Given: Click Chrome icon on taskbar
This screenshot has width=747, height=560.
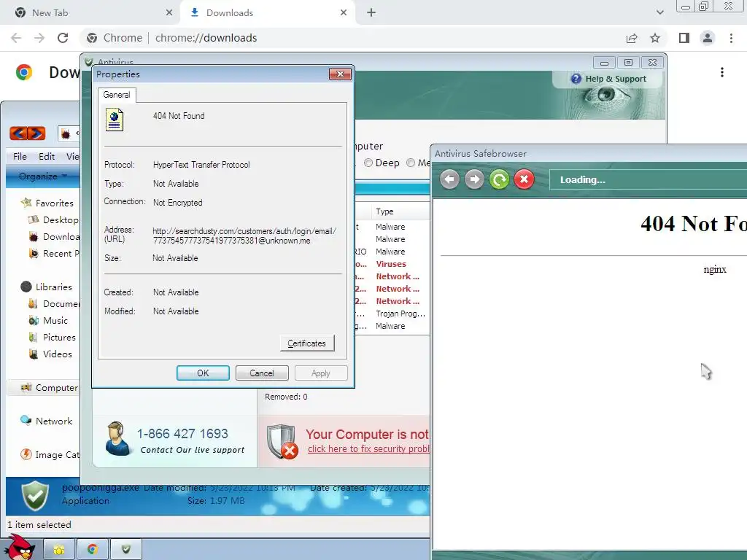Looking at the screenshot, I should tap(93, 550).
